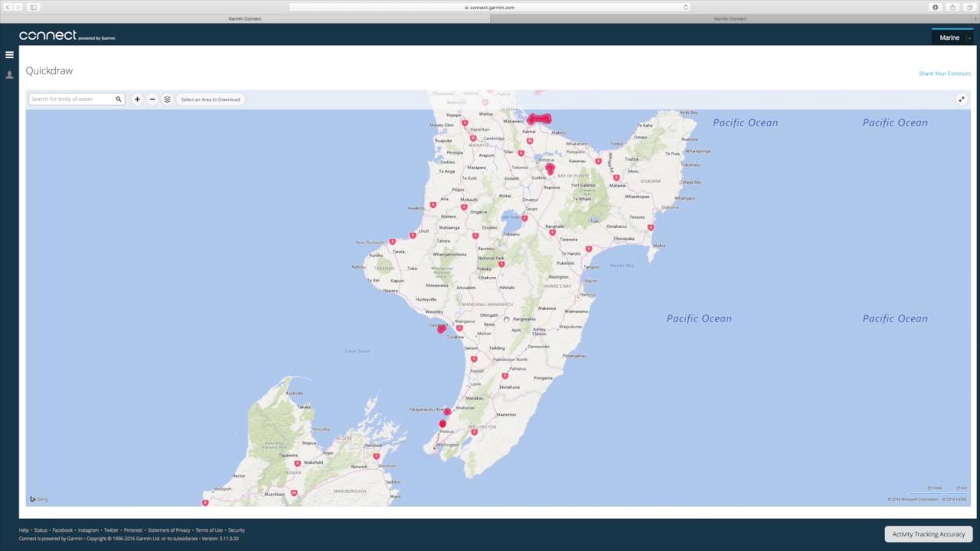This screenshot has width=980, height=551.
Task: Open the Pinterest footer link
Action: click(133, 530)
